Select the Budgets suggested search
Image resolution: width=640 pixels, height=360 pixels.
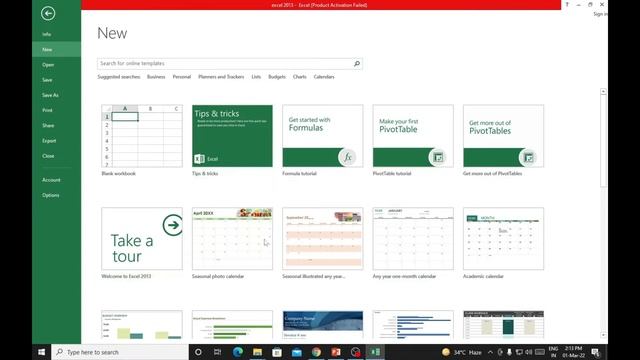(x=277, y=77)
